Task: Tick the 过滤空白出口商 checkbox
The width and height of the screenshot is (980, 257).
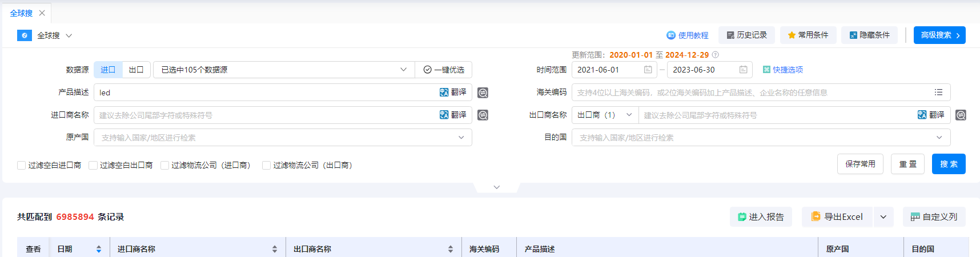Action: pyautogui.click(x=93, y=165)
